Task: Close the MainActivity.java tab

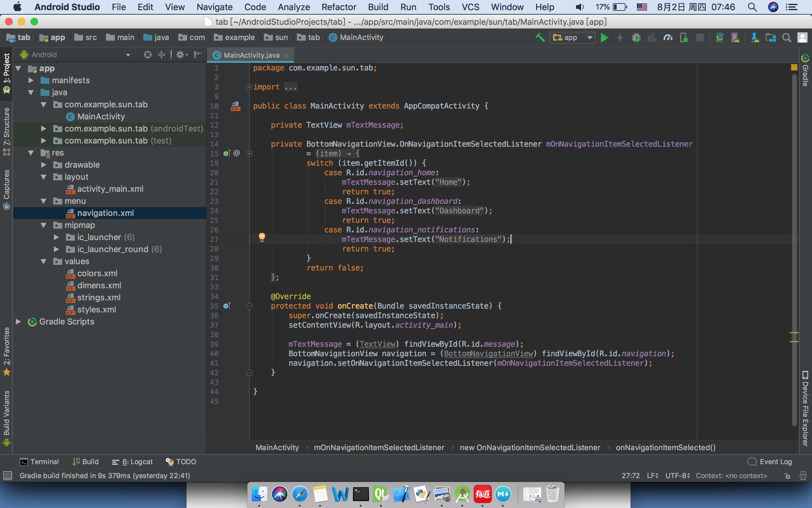Action: point(286,56)
